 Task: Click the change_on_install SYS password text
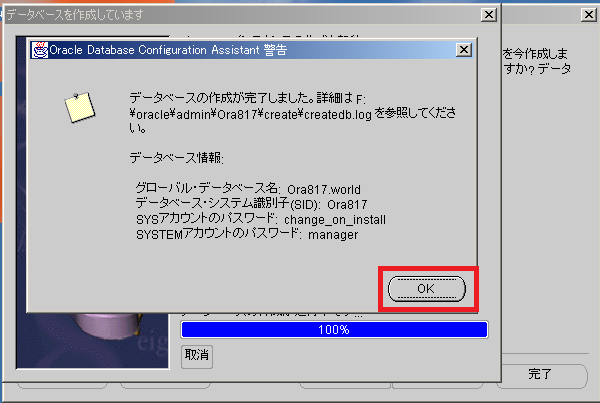(x=335, y=220)
